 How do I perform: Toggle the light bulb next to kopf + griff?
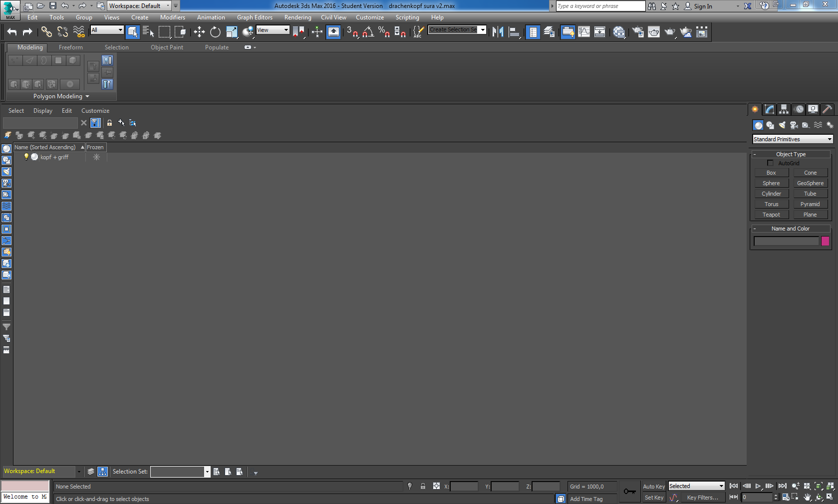(26, 157)
